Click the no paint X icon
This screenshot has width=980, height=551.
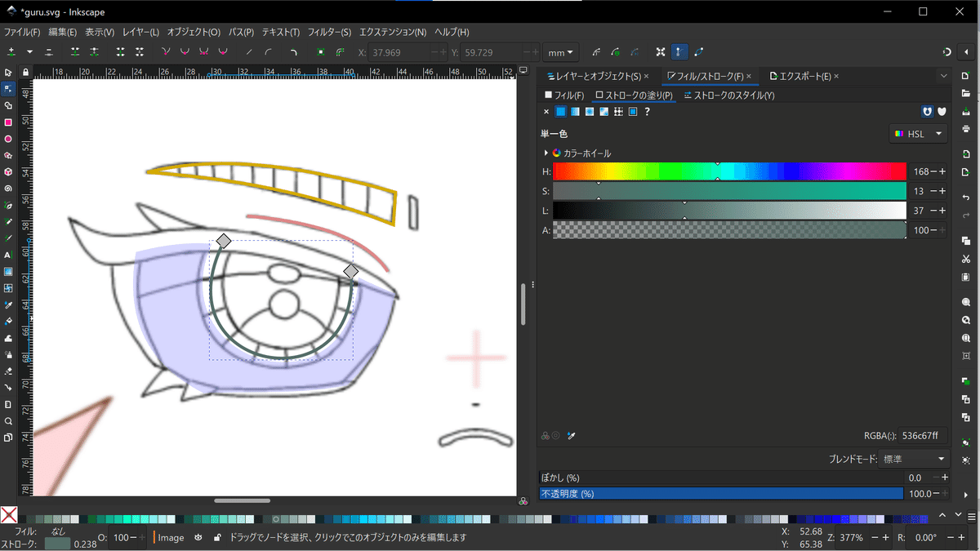point(546,112)
